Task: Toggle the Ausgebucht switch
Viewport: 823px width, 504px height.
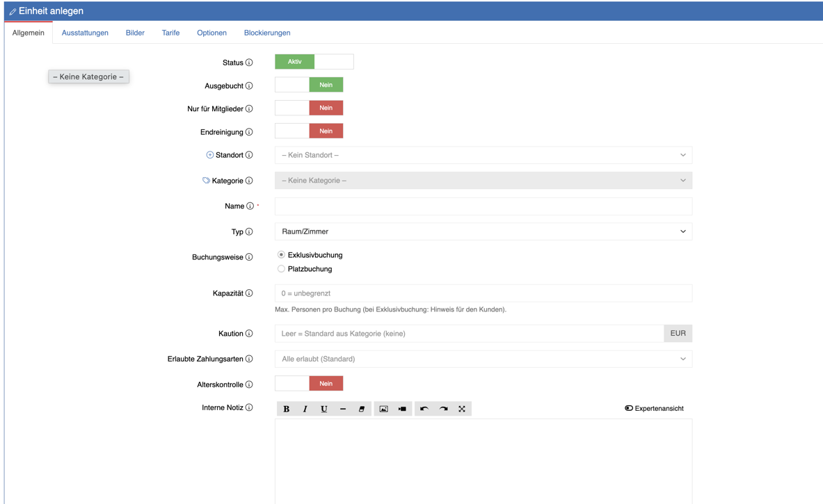Action: click(x=309, y=85)
